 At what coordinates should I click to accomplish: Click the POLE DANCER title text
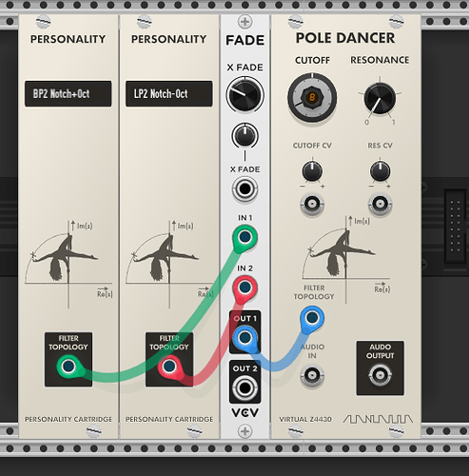pos(345,38)
